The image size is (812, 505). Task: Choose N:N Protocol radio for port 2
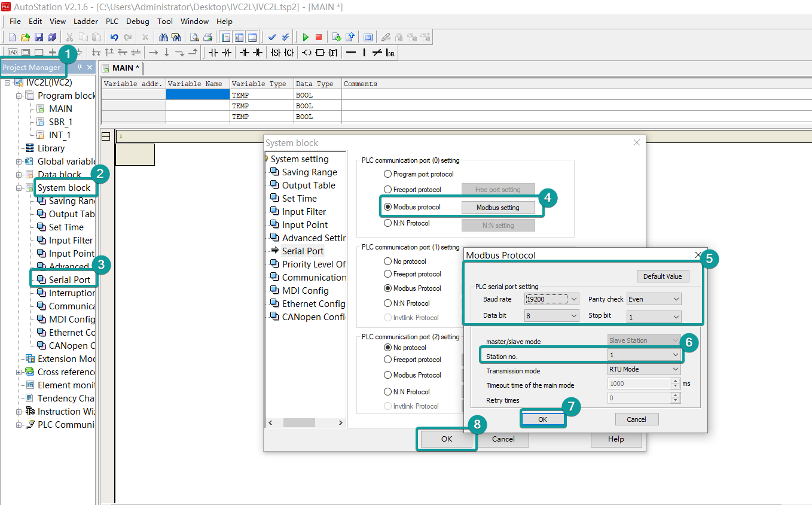(387, 392)
